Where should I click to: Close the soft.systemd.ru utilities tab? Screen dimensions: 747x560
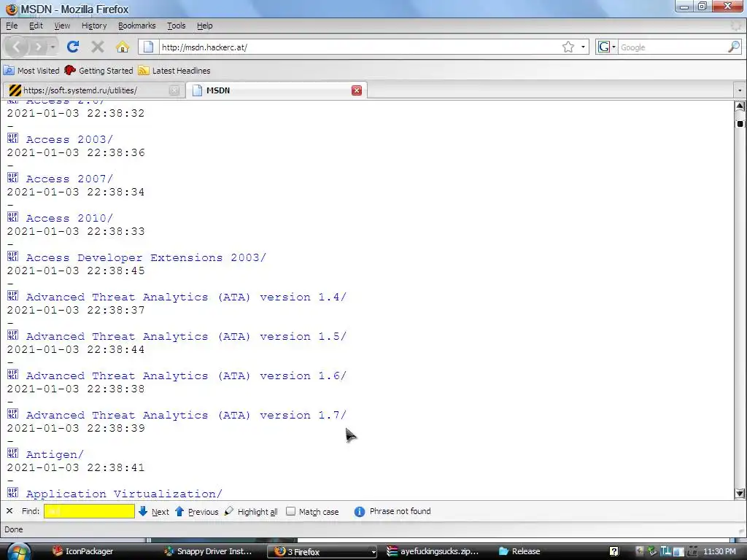pyautogui.click(x=174, y=90)
